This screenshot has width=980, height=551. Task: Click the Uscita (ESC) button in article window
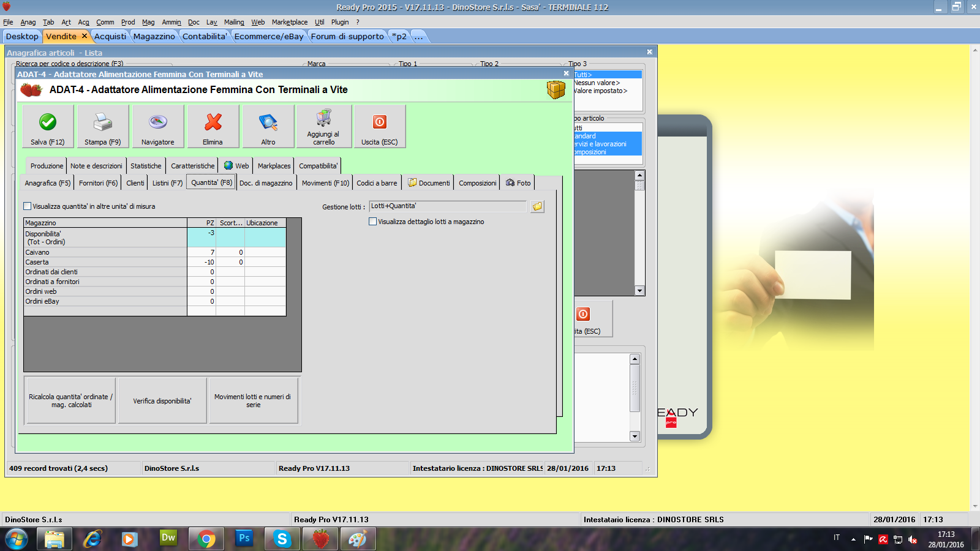tap(380, 126)
